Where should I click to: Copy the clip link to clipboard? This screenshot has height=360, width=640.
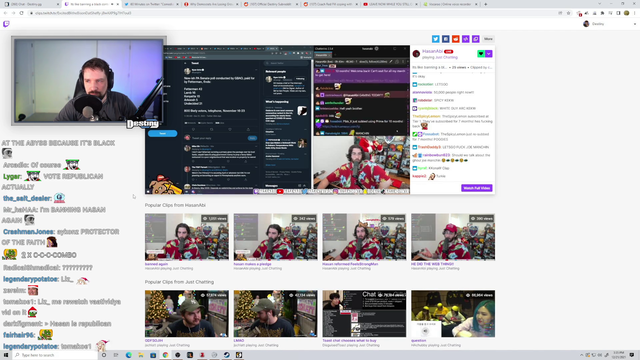pos(476,39)
